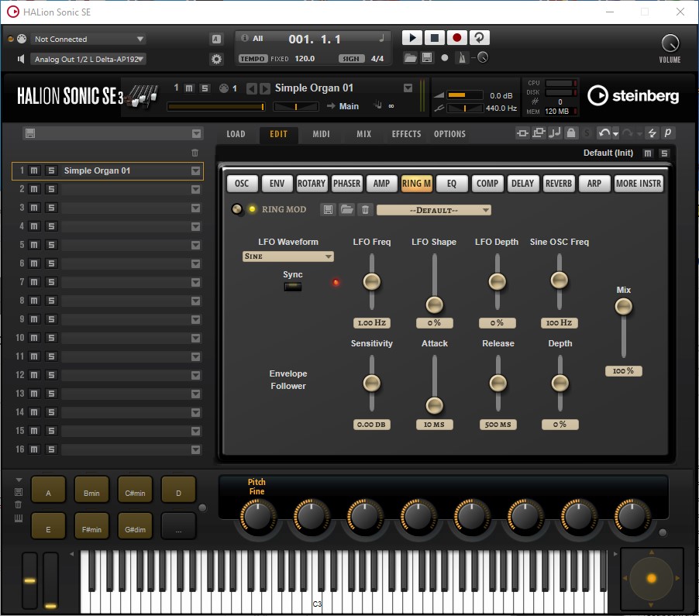Open the slot 3 program dropdown arrow
The width and height of the screenshot is (699, 616).
pyautogui.click(x=195, y=208)
